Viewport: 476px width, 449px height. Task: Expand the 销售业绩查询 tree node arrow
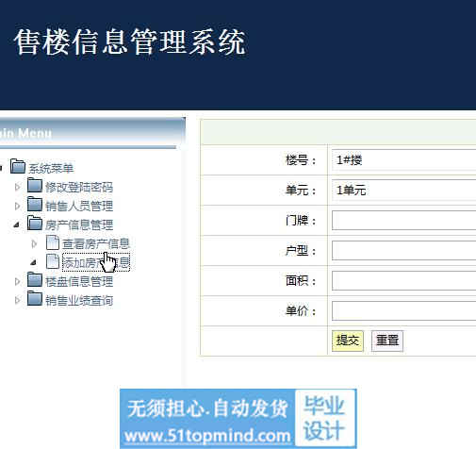click(x=17, y=300)
